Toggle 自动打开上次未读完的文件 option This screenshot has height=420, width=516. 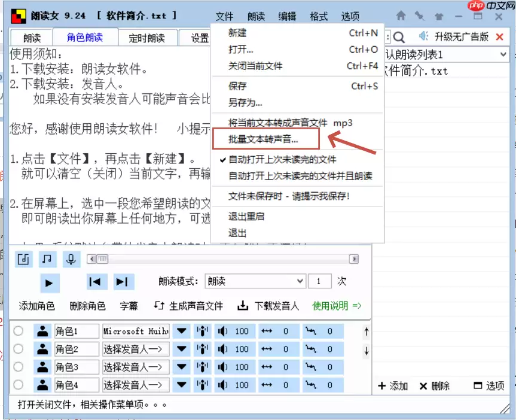281,162
